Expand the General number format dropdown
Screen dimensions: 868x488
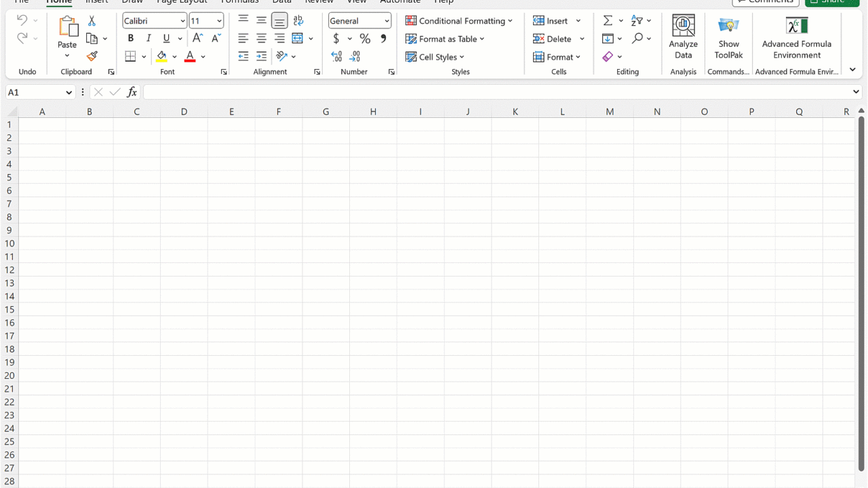(x=387, y=21)
